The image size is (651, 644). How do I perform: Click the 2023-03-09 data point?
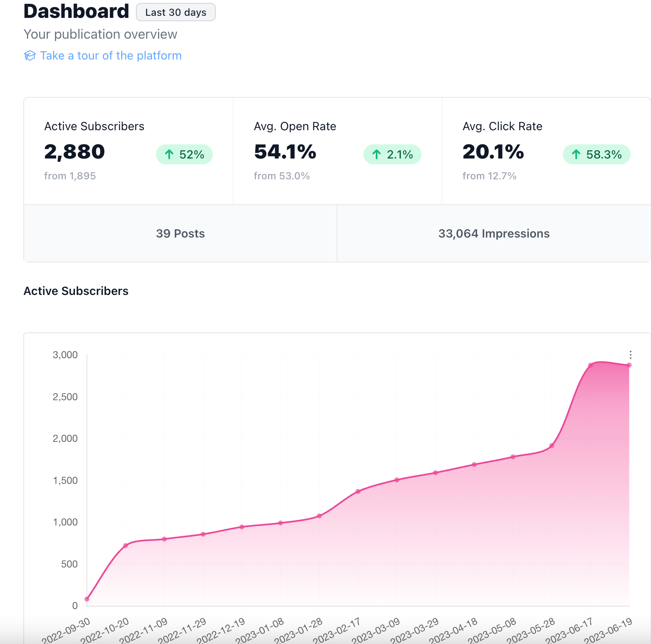[397, 480]
